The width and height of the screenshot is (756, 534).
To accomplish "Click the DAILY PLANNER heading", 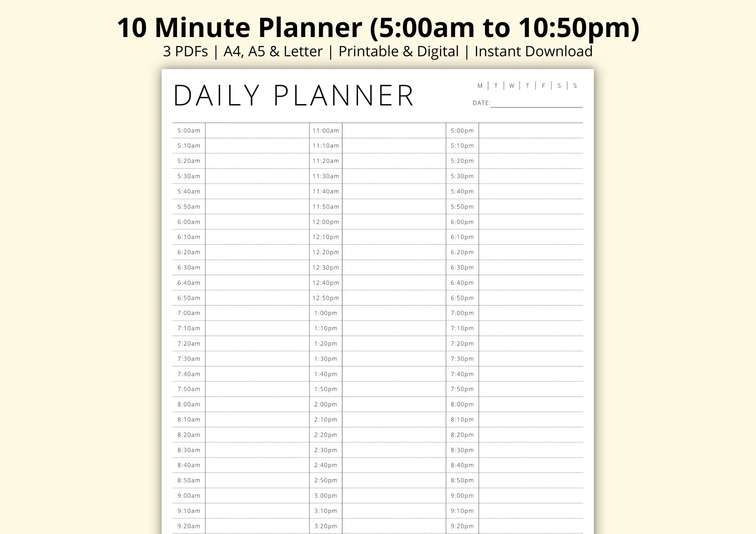I will coord(294,96).
